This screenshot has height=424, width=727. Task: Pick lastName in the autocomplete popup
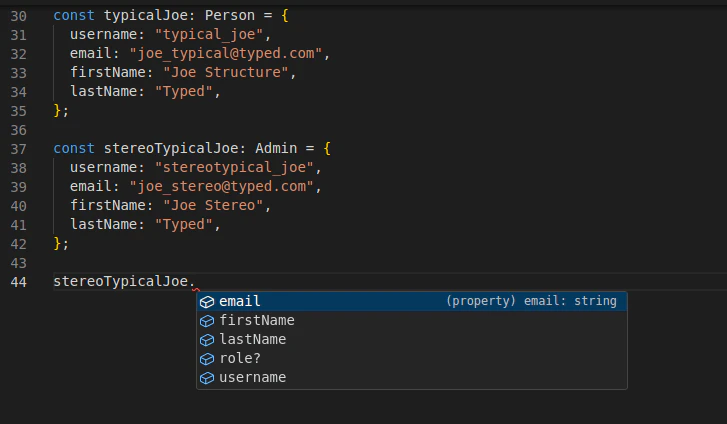click(x=412, y=340)
